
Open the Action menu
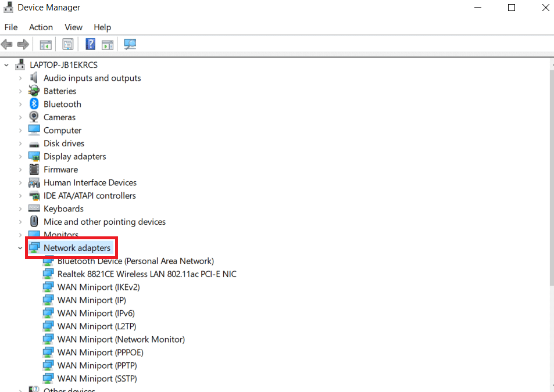pos(41,27)
